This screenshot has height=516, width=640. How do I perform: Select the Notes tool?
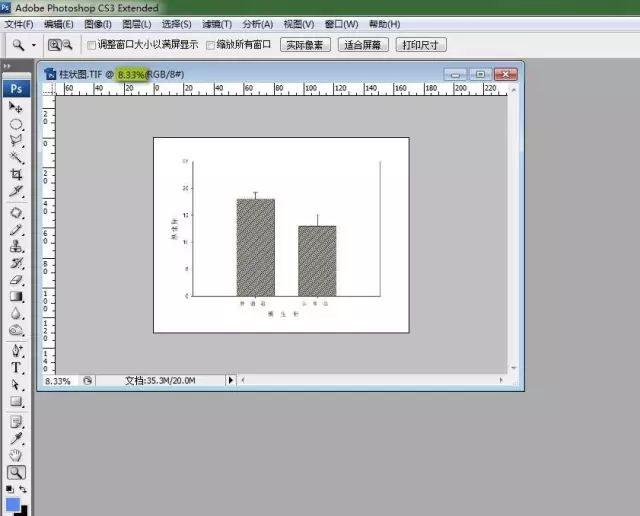16,422
